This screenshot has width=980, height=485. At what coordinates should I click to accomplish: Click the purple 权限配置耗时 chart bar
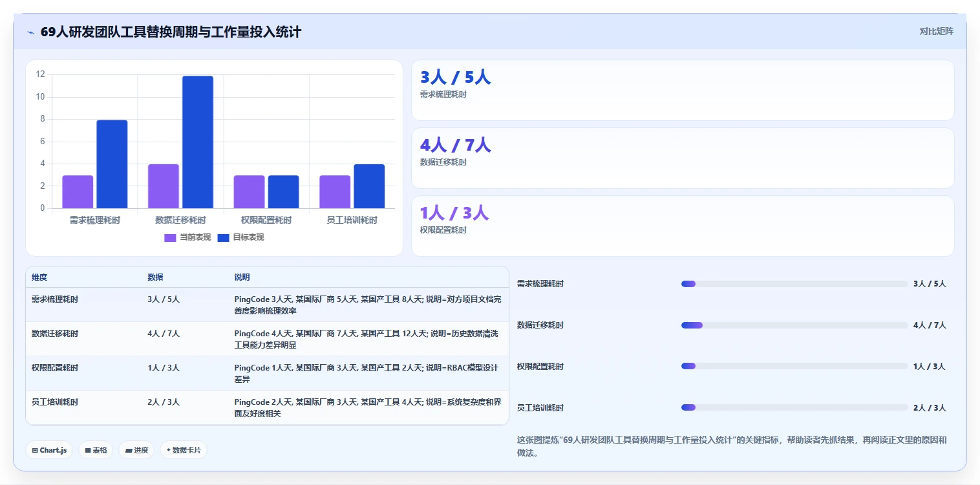pyautogui.click(x=249, y=192)
